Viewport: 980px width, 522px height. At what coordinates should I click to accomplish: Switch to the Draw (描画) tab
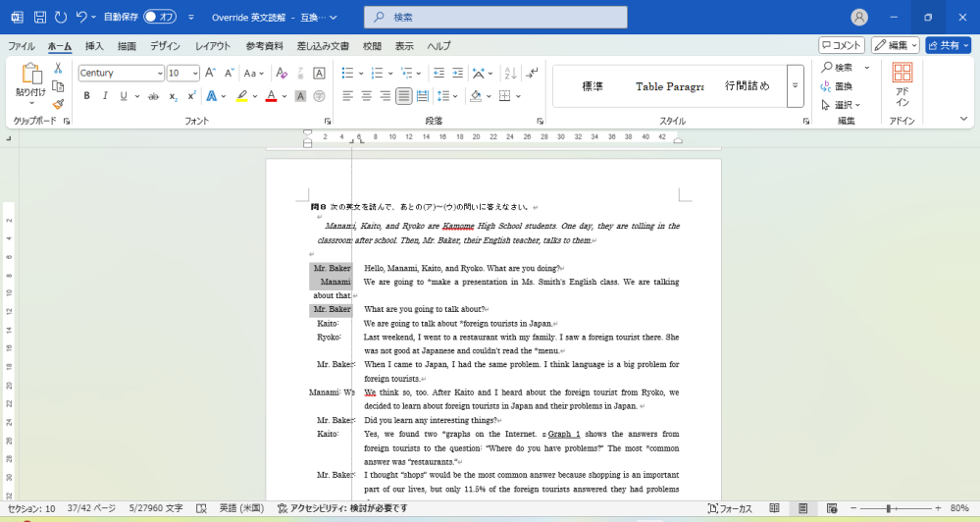point(127,46)
